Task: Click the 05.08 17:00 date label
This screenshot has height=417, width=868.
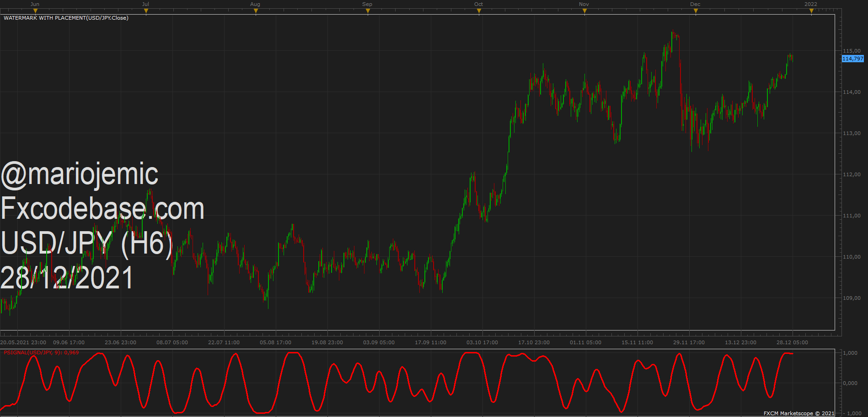Action: pos(276,342)
